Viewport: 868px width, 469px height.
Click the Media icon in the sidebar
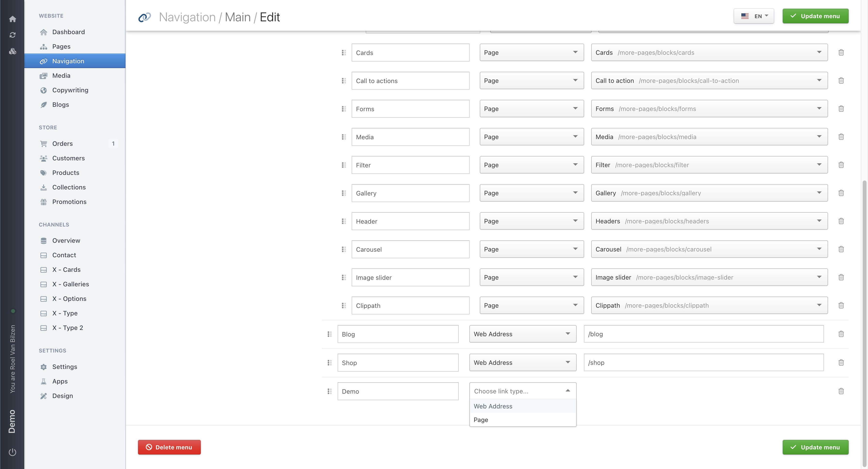point(44,76)
